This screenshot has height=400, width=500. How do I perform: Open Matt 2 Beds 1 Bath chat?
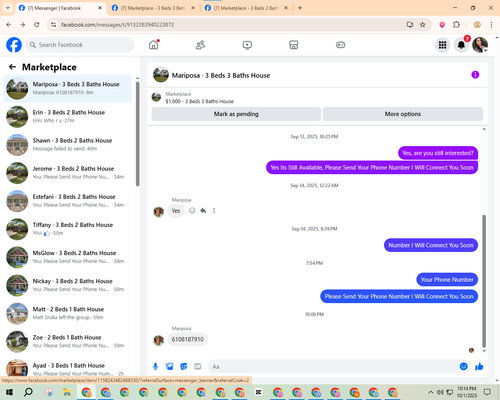[x=67, y=313]
